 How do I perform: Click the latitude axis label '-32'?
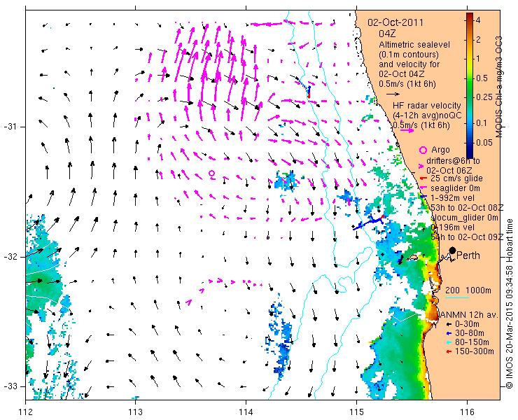[x=10, y=257]
